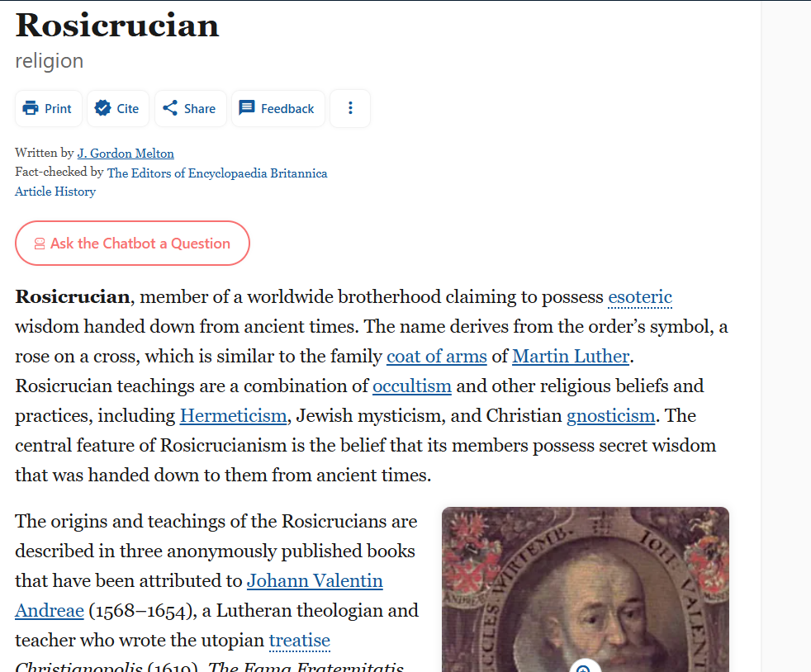
Task: Click the chatbot icon in the Ask button
Action: coord(40,244)
